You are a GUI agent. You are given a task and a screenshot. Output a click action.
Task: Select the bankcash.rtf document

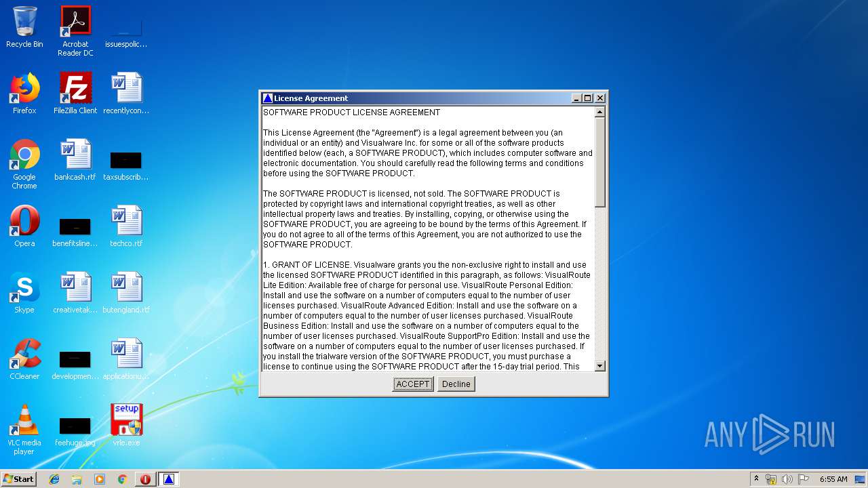pos(75,160)
